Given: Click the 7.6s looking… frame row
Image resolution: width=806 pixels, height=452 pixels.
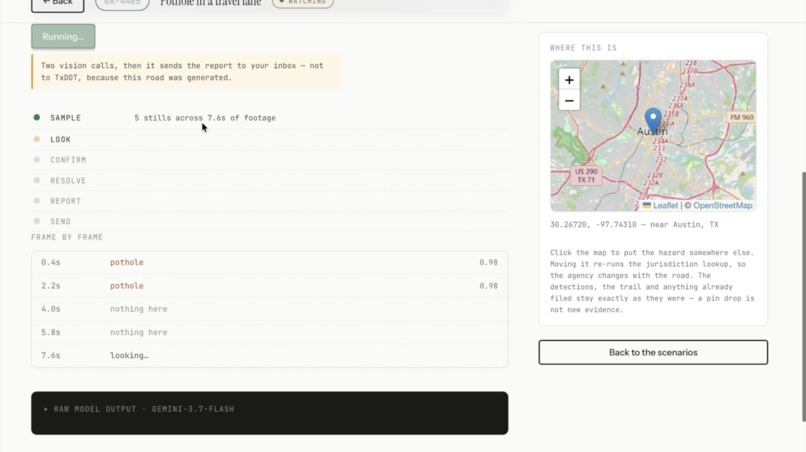Looking at the screenshot, I should point(269,355).
